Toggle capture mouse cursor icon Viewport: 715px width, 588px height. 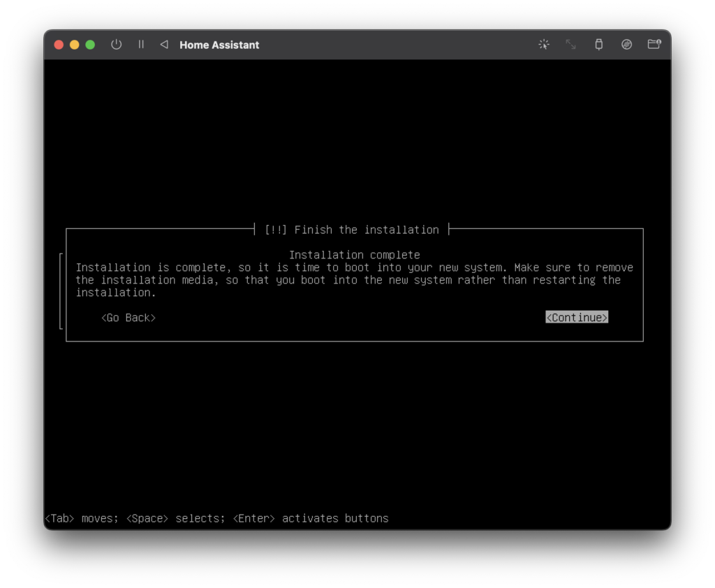pos(543,44)
